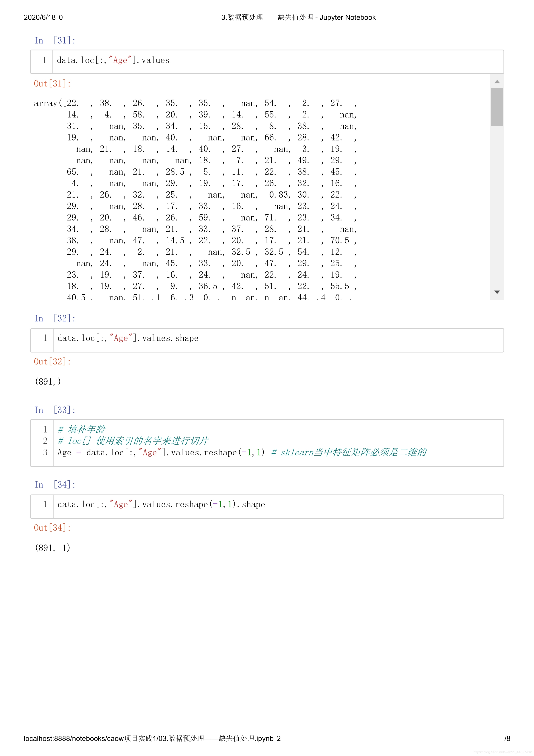Click the sklearn特征矩阵必须是二维的 comment
Image resolution: width=534 pixels, height=756 pixels.
pos(349,452)
